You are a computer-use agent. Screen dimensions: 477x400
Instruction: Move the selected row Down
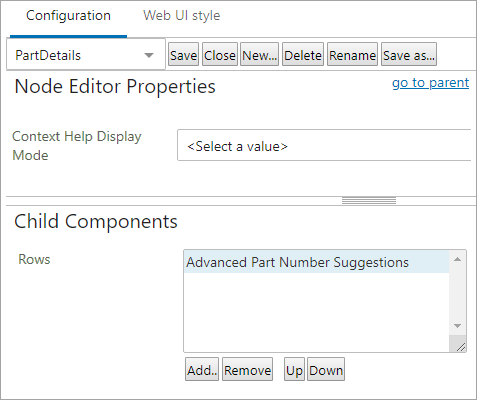click(x=326, y=369)
